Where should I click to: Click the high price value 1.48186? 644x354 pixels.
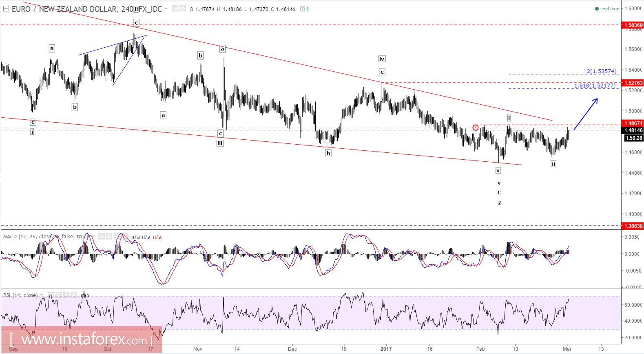[x=232, y=9]
